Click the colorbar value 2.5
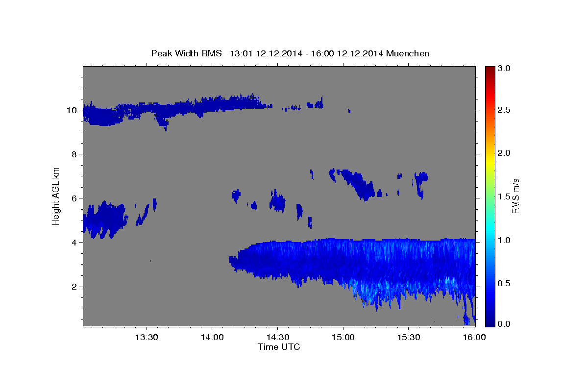Viewport: 588px width, 392px height. [504, 110]
